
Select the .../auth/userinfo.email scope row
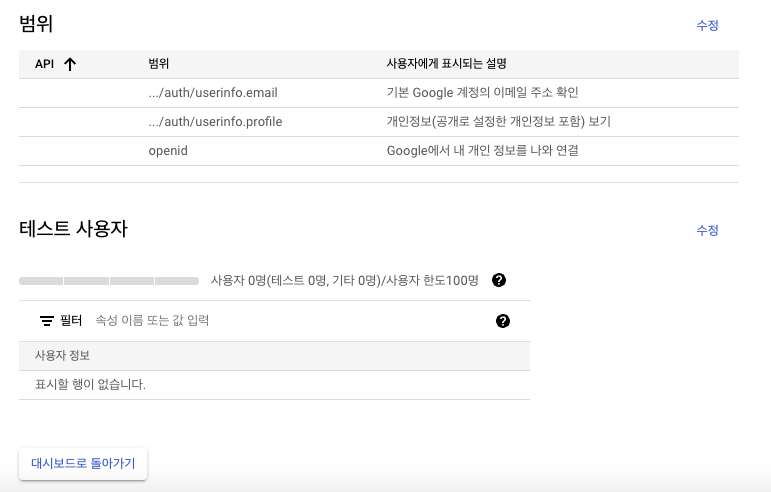(x=212, y=93)
